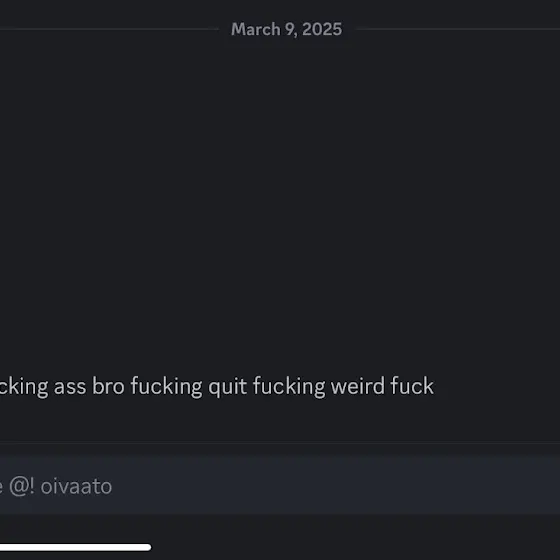
Task: Click the word bro in the message
Action: 108,386
